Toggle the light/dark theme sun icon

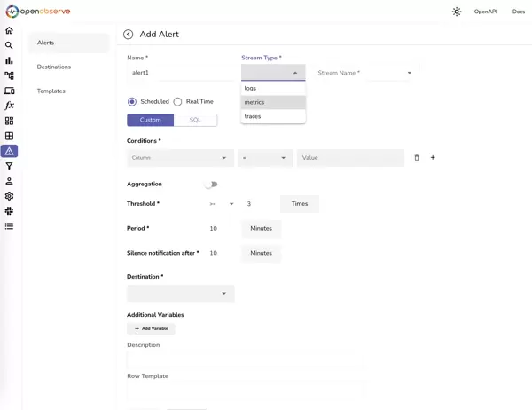(457, 12)
